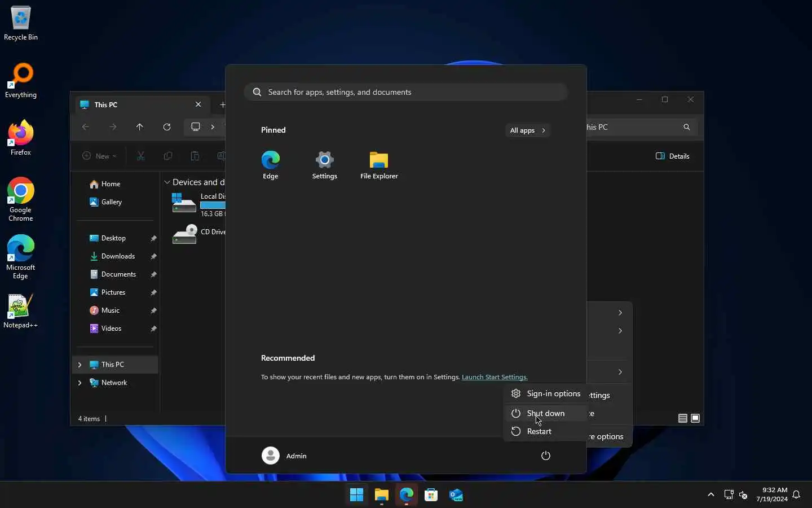
Task: Switch Explorer to large thumbnails view
Action: (x=696, y=418)
